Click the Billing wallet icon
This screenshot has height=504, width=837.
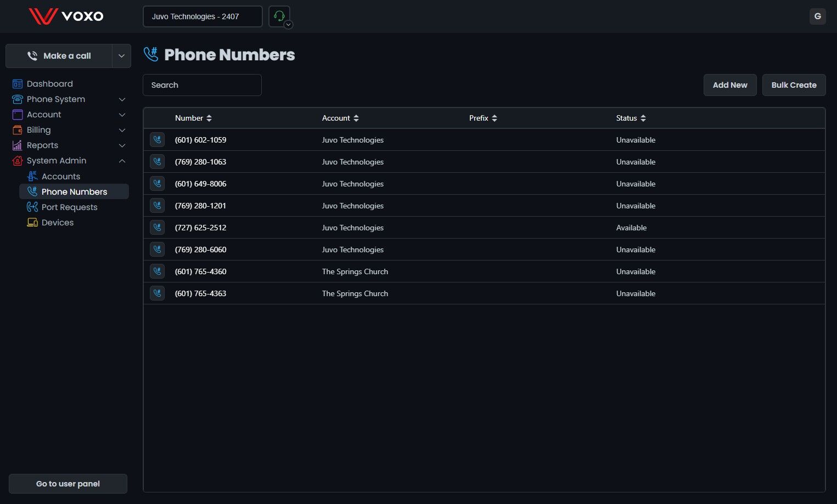(18, 130)
